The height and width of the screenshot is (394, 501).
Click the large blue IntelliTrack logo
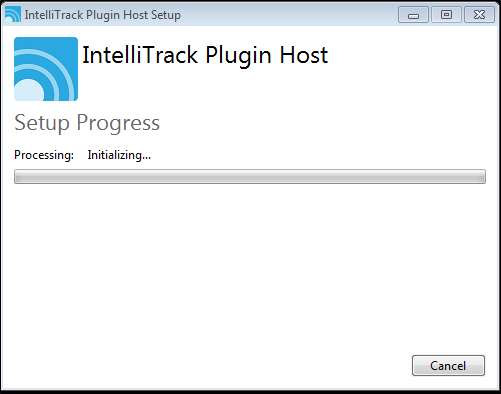click(x=46, y=69)
